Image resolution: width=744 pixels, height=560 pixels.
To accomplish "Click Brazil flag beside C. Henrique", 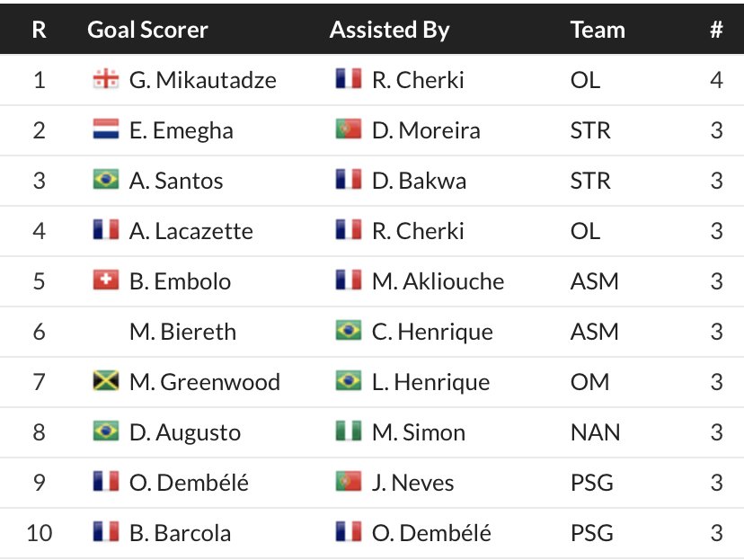I will click(x=349, y=330).
